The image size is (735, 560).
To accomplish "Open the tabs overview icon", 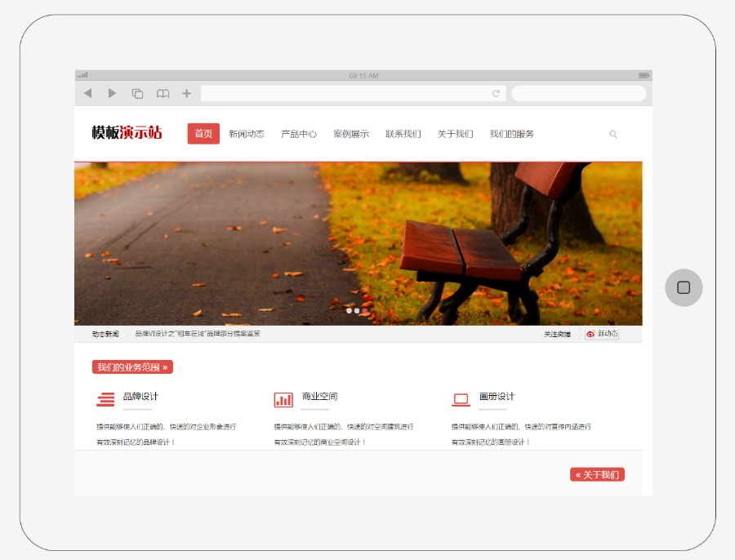I will [137, 94].
